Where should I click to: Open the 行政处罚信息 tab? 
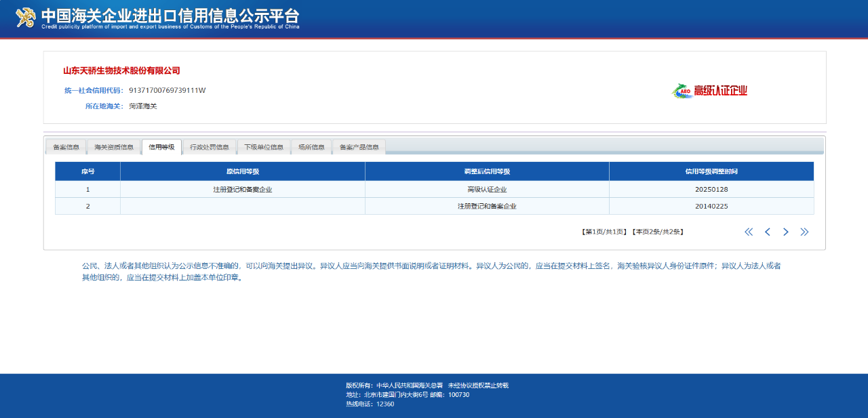pyautogui.click(x=210, y=147)
